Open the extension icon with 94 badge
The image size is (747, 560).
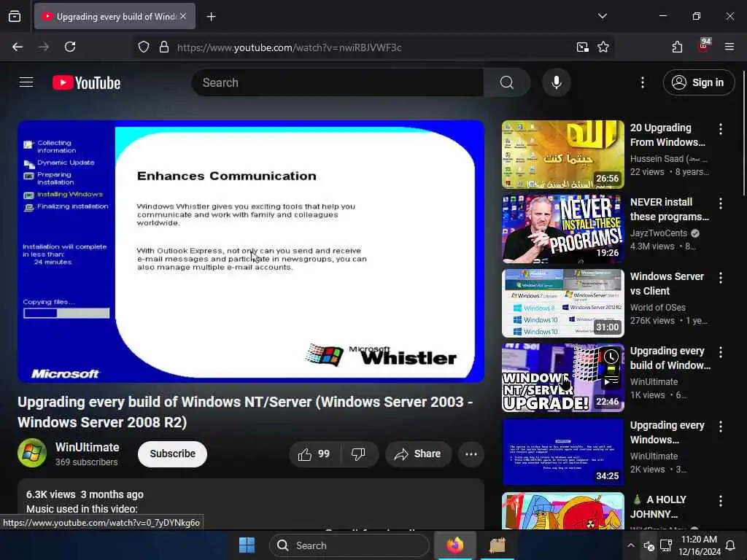coord(704,46)
